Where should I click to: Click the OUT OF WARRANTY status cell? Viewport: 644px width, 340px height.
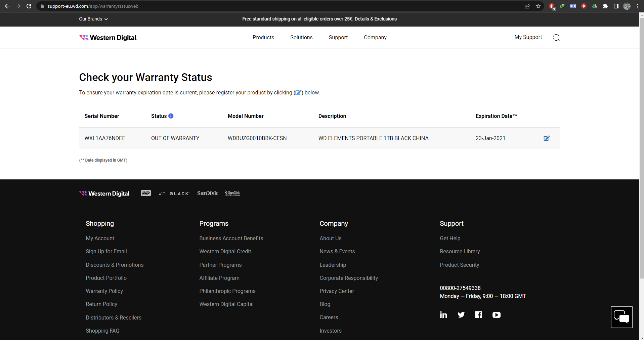click(175, 138)
